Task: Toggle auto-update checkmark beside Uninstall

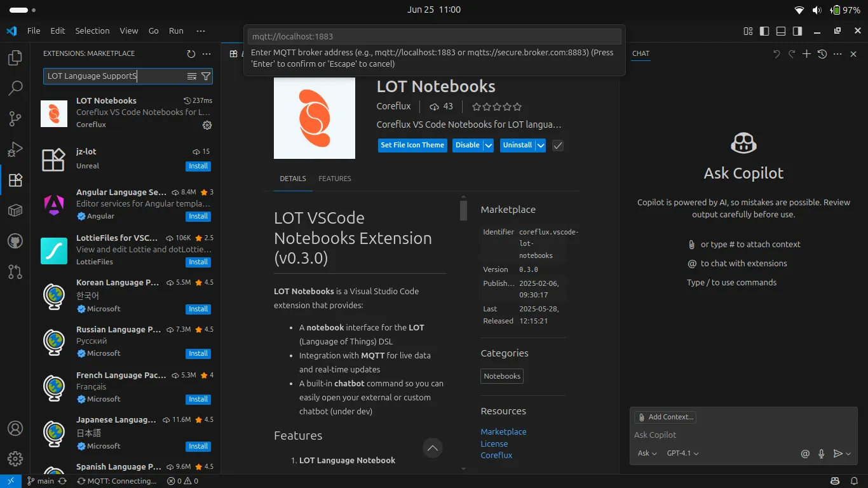Action: 557,145
